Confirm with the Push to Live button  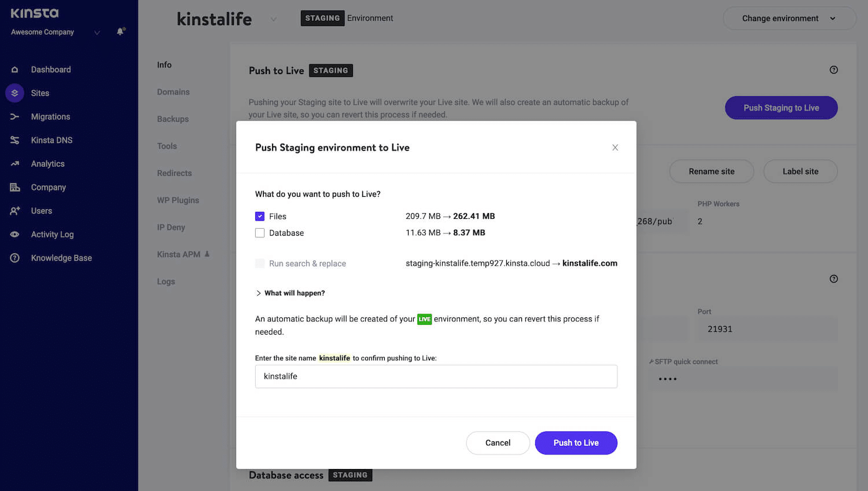click(576, 443)
